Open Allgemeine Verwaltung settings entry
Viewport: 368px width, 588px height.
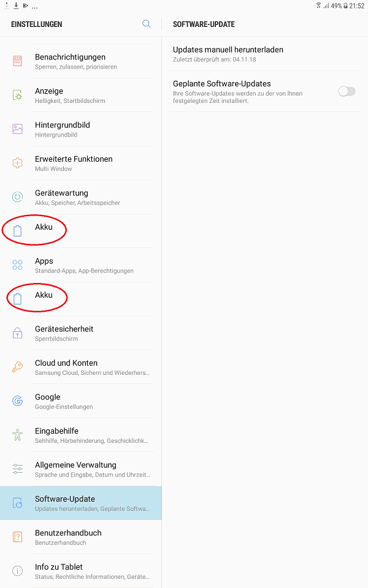pyautogui.click(x=81, y=469)
